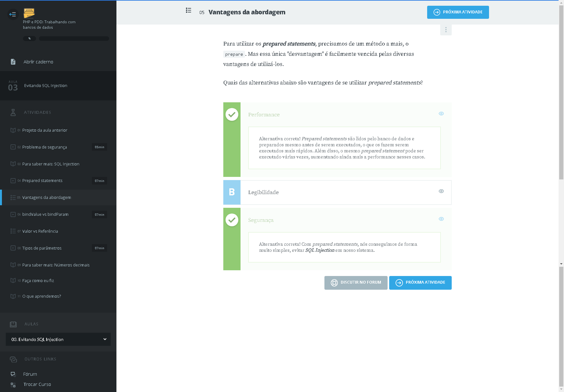Click the Abrir caderno notebook icon
Image resolution: width=564 pixels, height=392 pixels.
pos(13,62)
